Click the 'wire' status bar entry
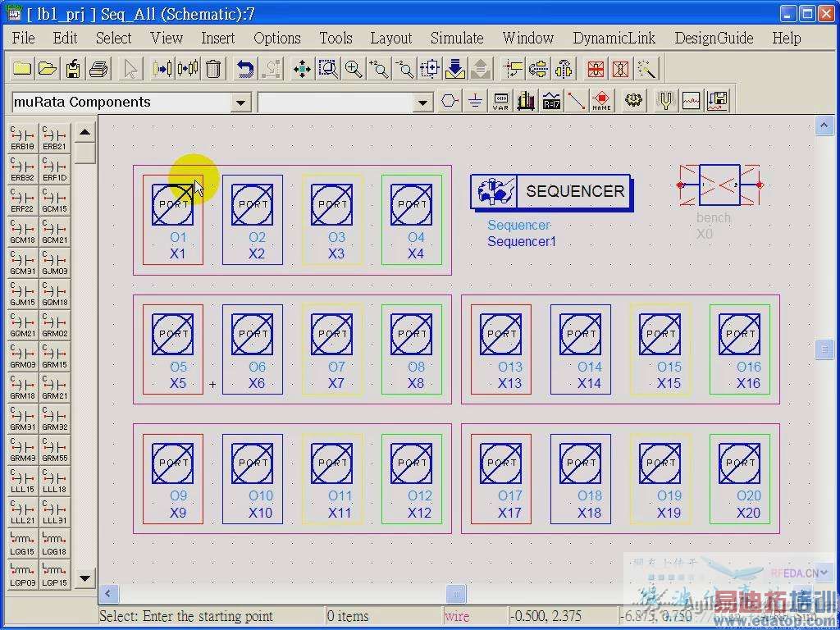 point(456,616)
